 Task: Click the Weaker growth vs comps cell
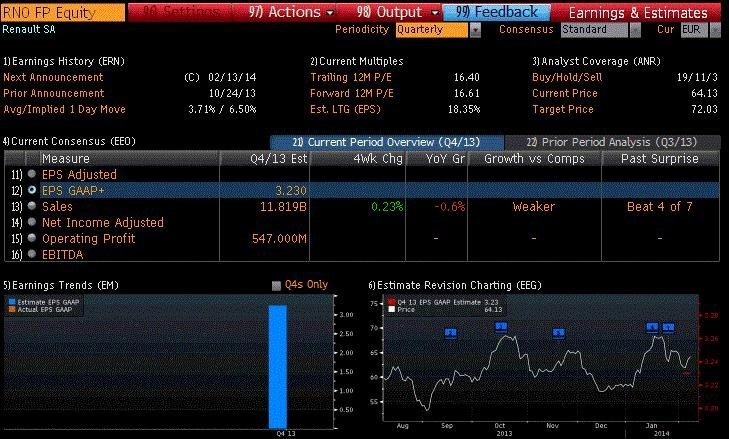click(x=534, y=206)
